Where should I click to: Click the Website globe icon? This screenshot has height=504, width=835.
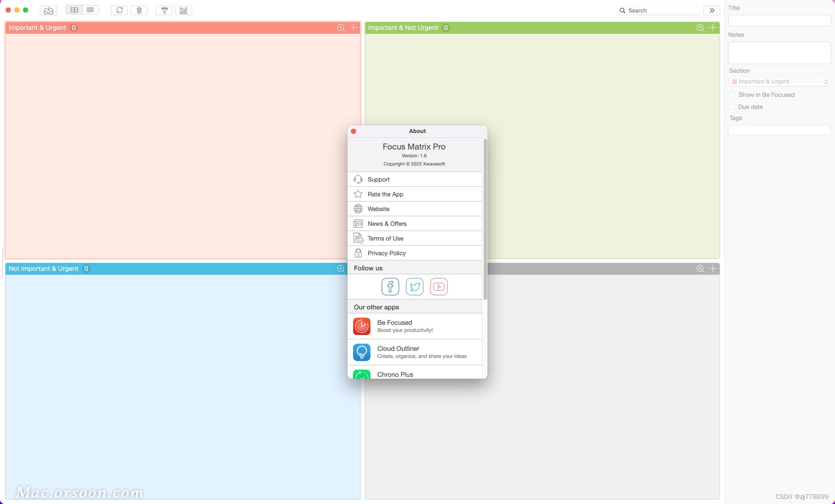(x=358, y=209)
